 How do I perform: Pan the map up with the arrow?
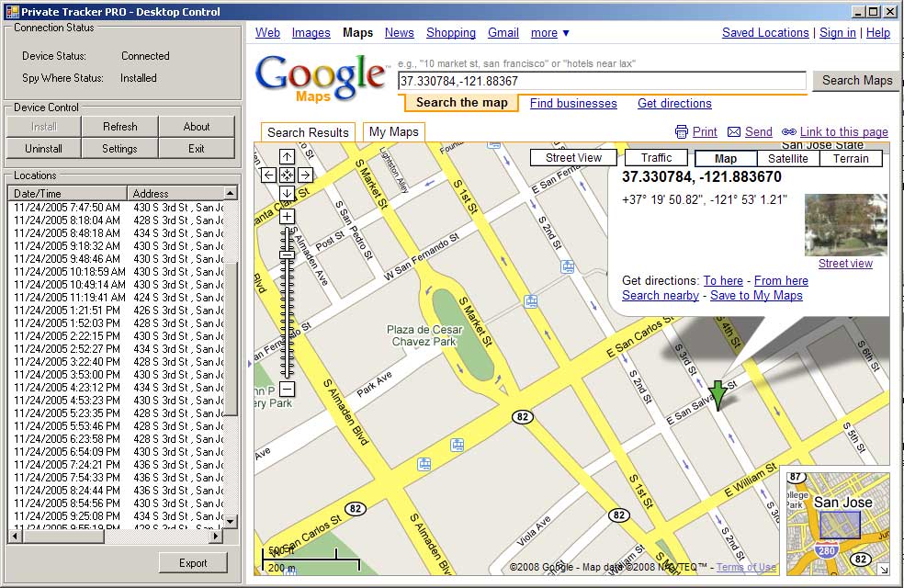pos(288,156)
